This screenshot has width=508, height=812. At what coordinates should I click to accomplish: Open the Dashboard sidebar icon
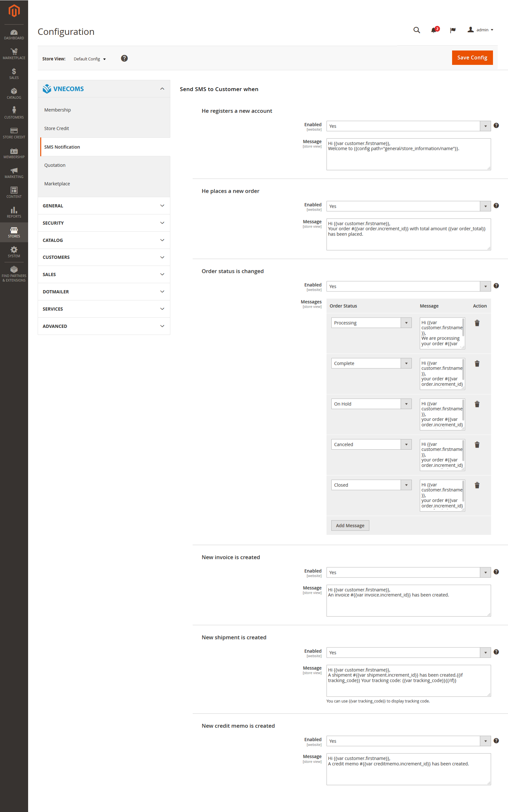[14, 35]
